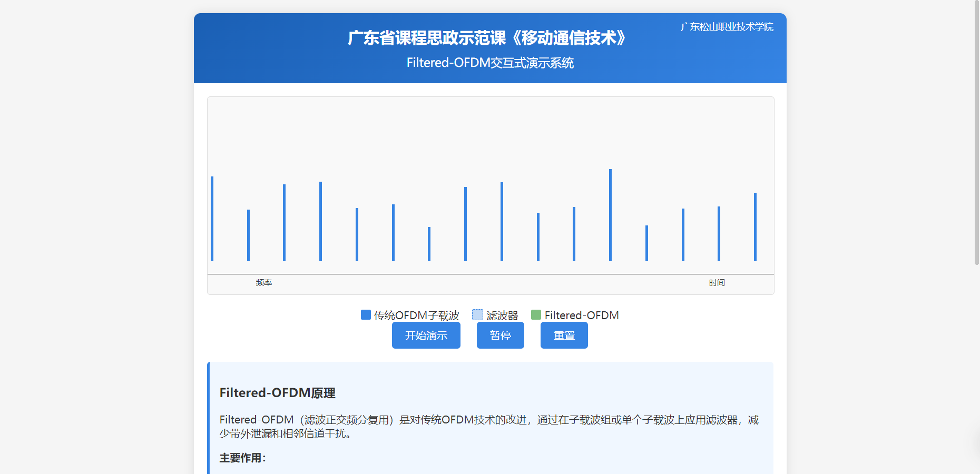Image resolution: width=980 pixels, height=474 pixels.
Task: Click the rightmost blue subcarrier bar
Action: coord(755,226)
